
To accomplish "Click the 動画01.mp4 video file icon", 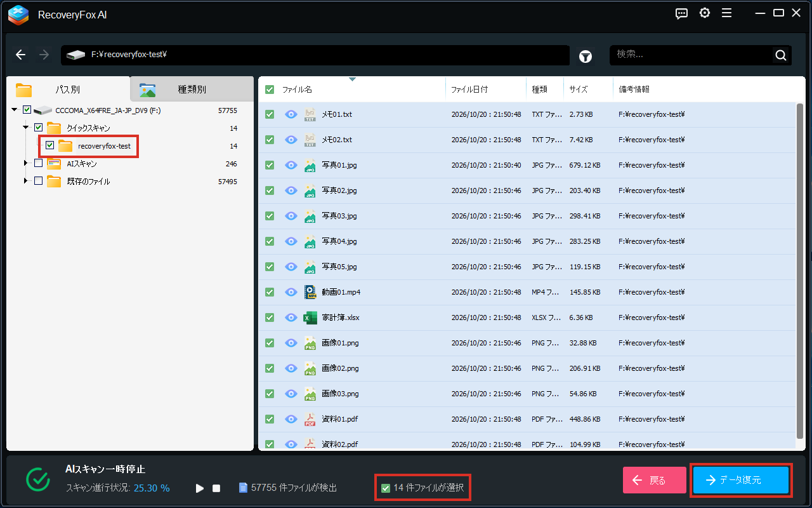I will coord(310,292).
